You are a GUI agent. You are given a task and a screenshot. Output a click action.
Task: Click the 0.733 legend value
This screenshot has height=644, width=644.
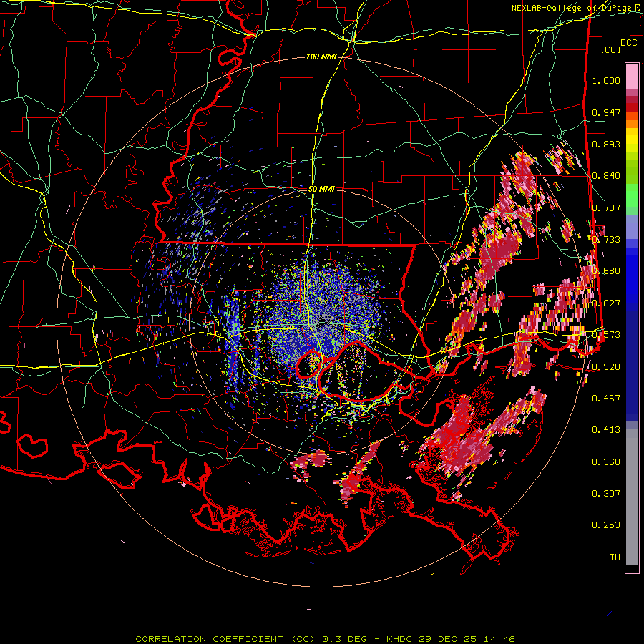(606, 240)
